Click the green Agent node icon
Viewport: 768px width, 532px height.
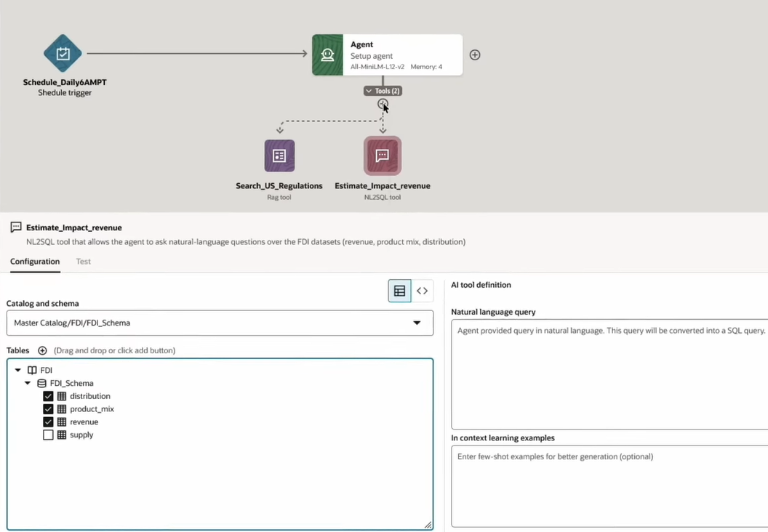point(328,55)
